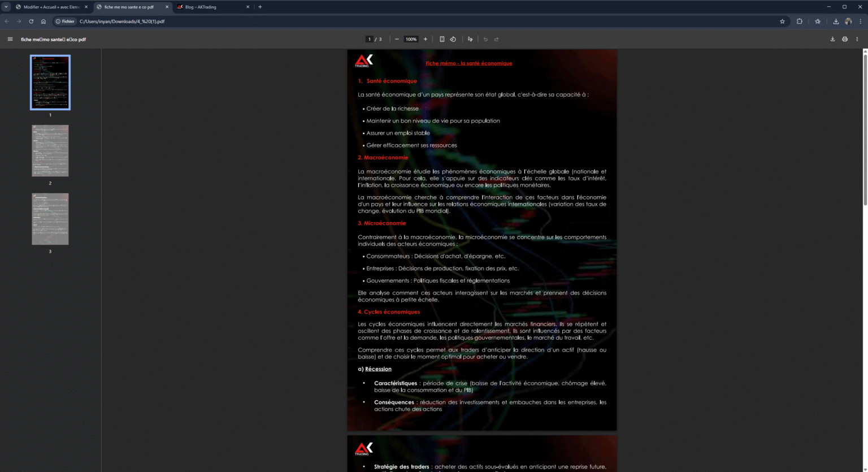Toggle fit to page view

click(442, 39)
